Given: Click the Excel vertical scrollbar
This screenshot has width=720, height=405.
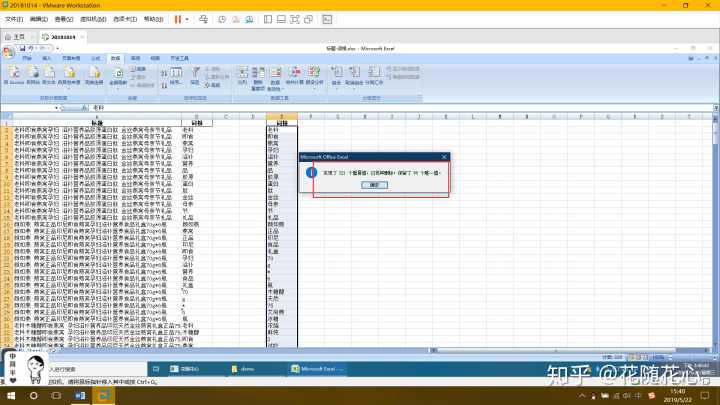Looking at the screenshot, I should tap(715, 230).
